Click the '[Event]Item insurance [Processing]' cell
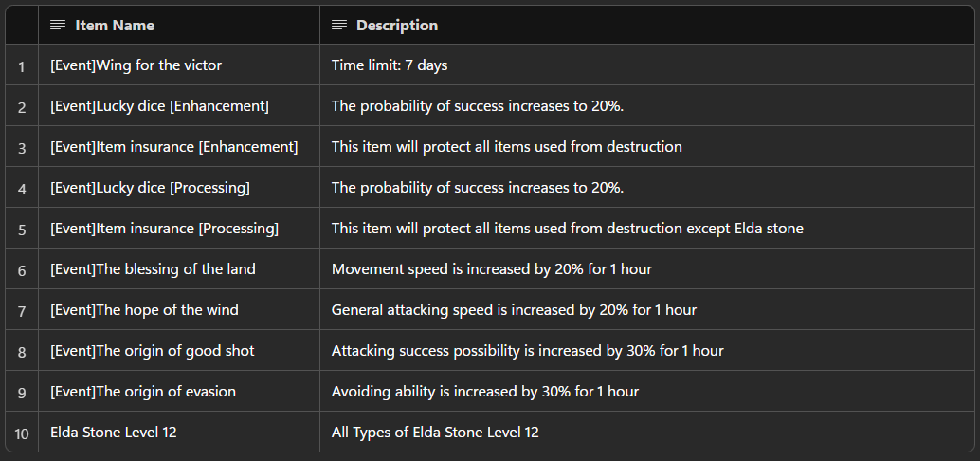 pos(179,229)
